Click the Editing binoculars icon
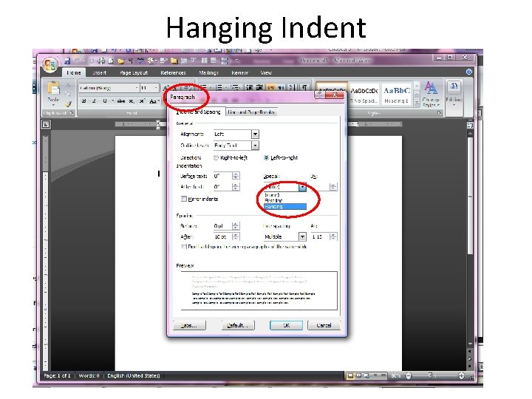 click(x=454, y=87)
